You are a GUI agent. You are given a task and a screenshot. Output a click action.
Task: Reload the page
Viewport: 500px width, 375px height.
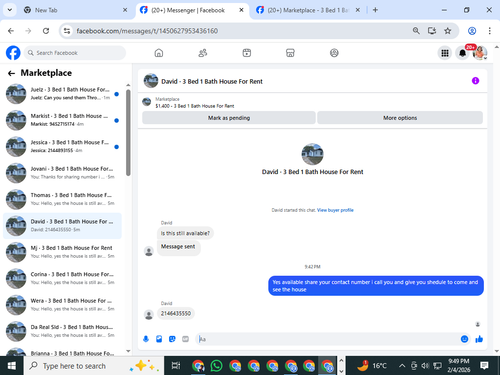[46, 31]
